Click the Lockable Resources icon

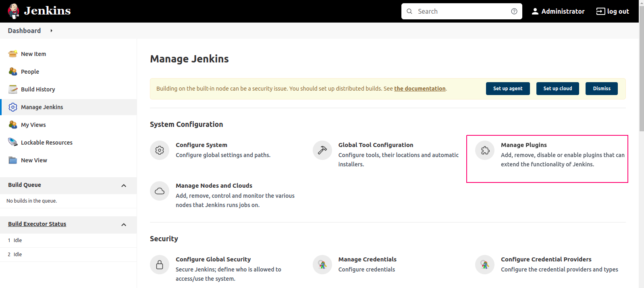(x=13, y=143)
